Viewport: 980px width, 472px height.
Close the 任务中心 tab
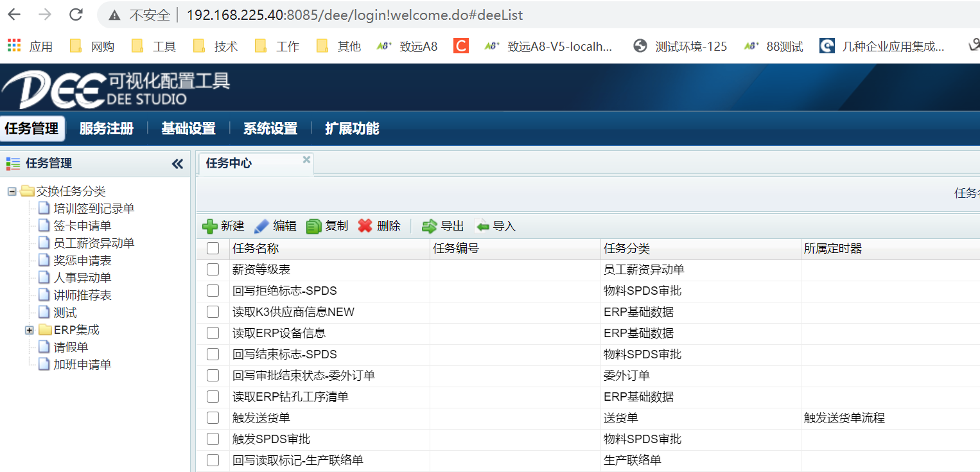point(306,159)
